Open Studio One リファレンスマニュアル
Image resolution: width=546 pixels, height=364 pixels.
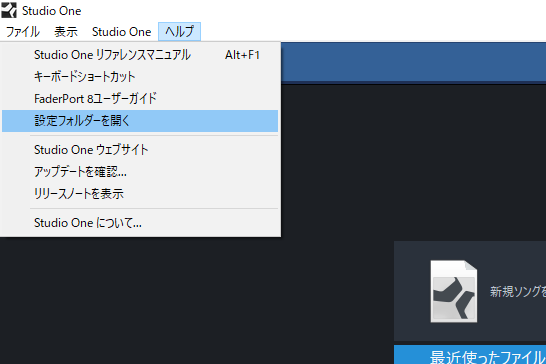(140, 55)
